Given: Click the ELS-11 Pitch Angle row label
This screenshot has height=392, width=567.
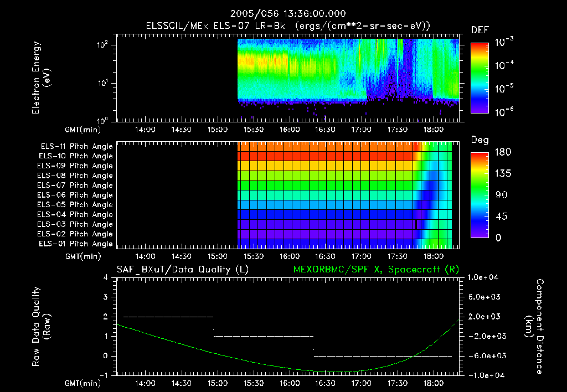Looking at the screenshot, I should 76,147.
